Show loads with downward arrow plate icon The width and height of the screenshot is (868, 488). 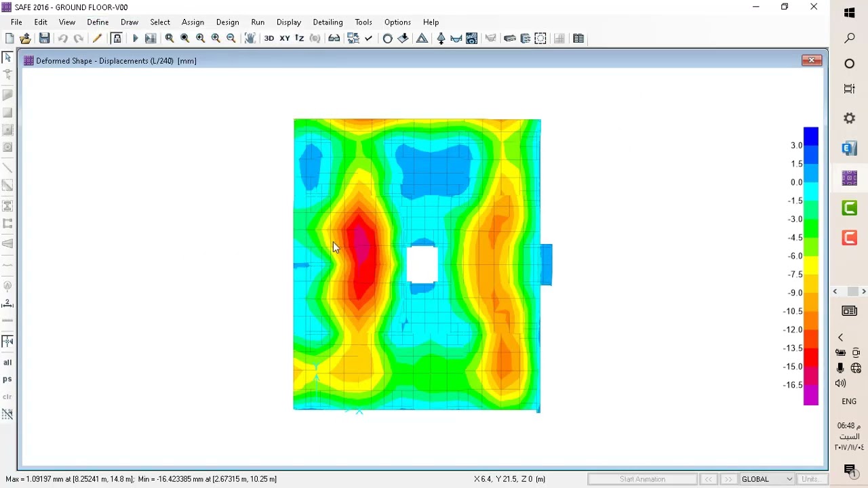coord(403,39)
